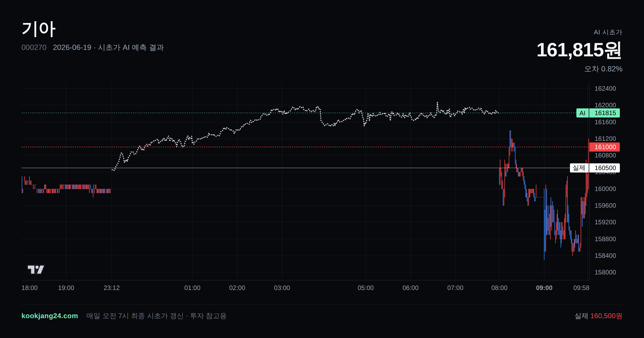Open the kookjang24.com link

pos(50,316)
